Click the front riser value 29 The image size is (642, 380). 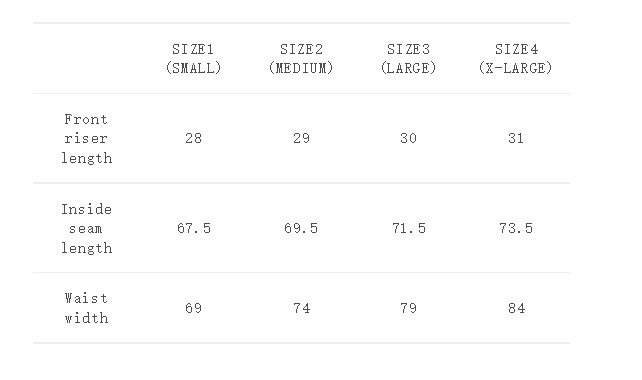tap(301, 138)
